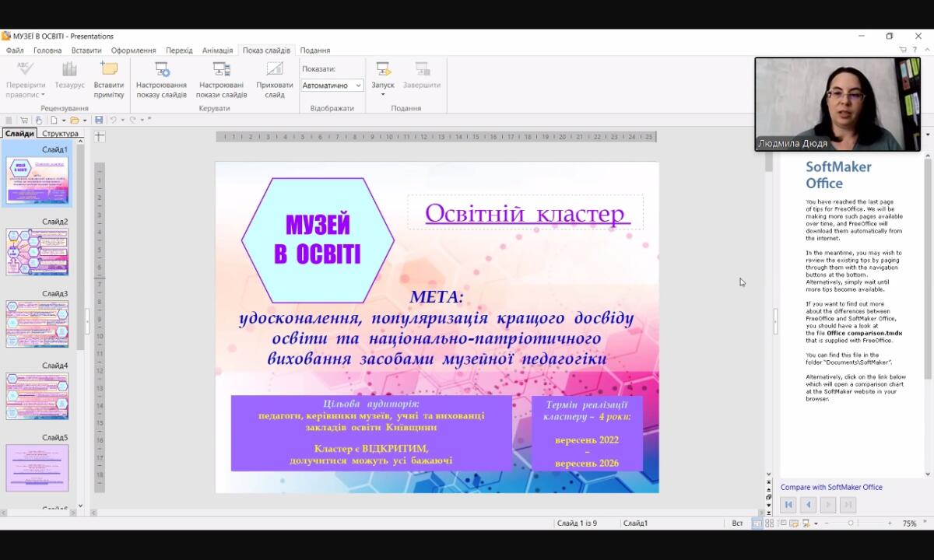
Task: Click the save disk icon in quick toolbar
Action: (99, 120)
